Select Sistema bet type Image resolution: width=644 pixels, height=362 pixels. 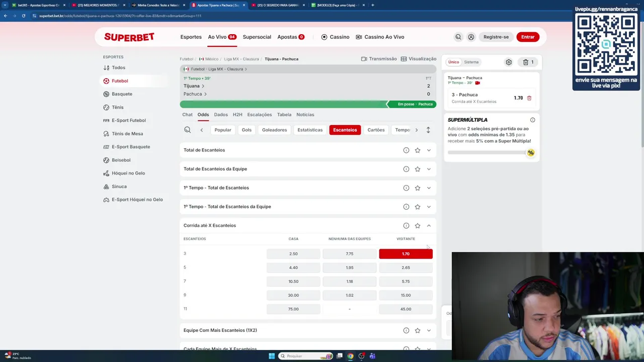[x=471, y=62]
